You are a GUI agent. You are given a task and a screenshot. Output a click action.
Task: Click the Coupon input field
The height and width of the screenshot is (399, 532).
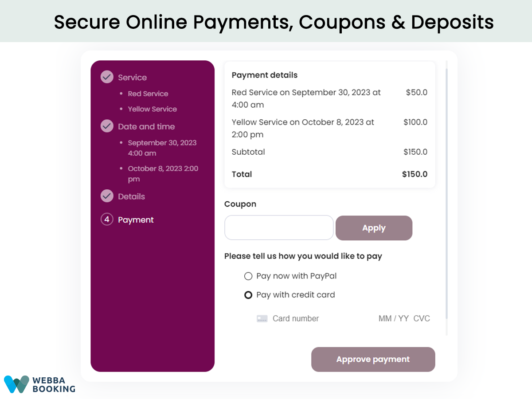click(x=279, y=228)
